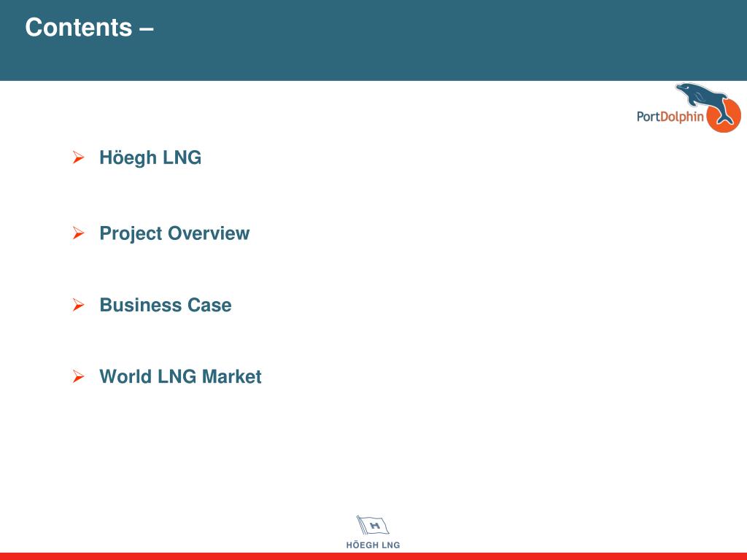Click the "PortDolphin" wordmark text

(x=670, y=117)
